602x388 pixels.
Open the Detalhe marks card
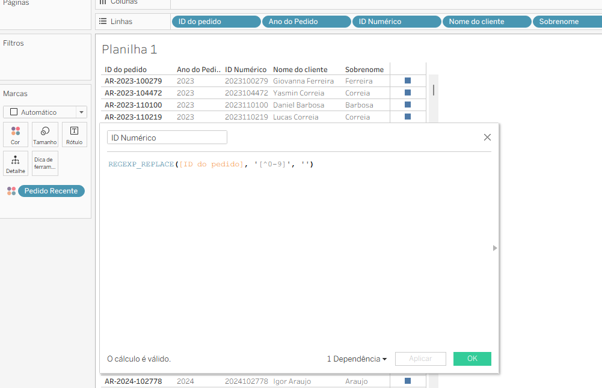[15, 163]
